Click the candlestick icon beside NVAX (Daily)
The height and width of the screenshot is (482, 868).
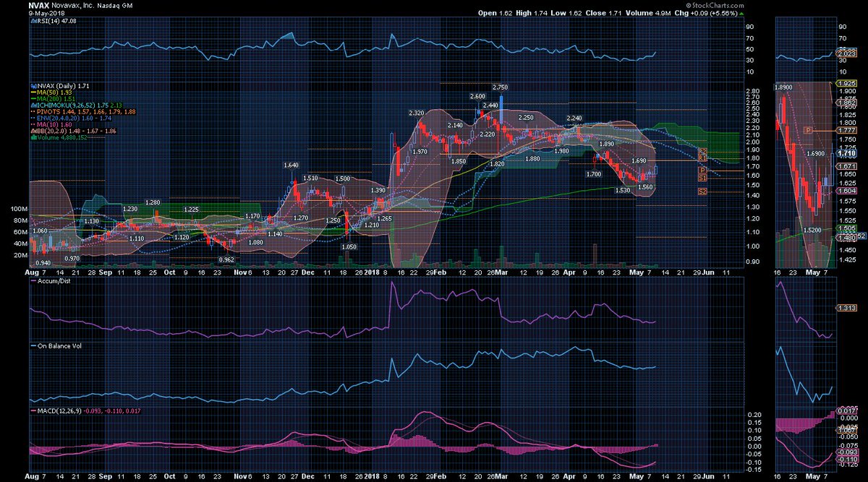(33, 86)
